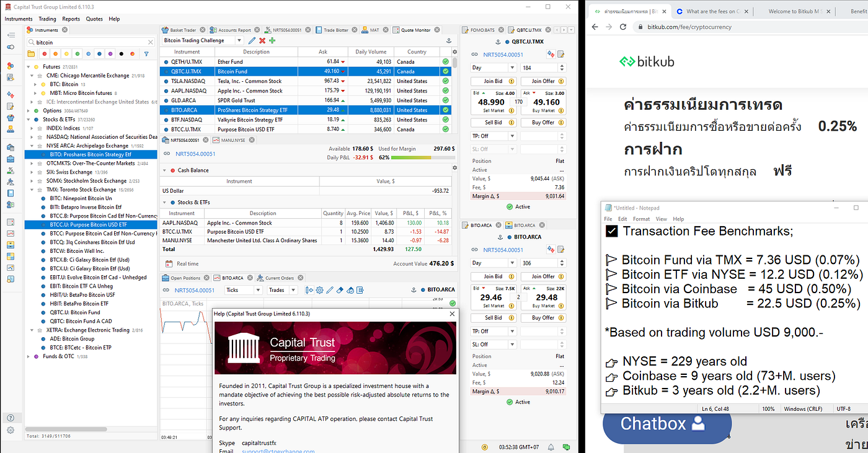Screen dimensions: 868x453
Task: Click the help question mark sidebar icon
Action: click(x=11, y=418)
